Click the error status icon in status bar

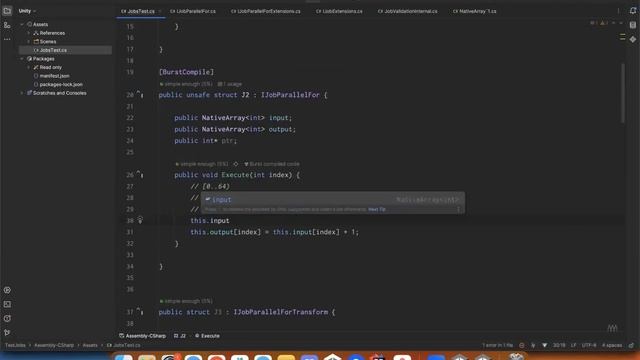(x=522, y=345)
